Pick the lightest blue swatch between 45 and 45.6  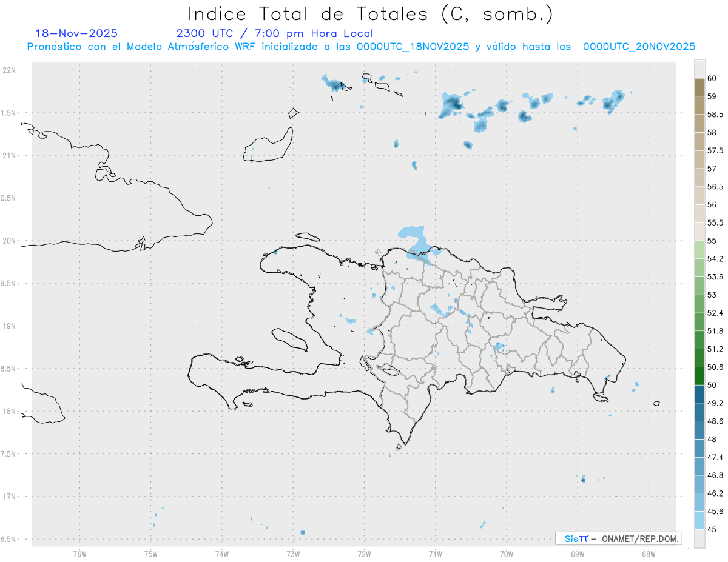point(700,521)
